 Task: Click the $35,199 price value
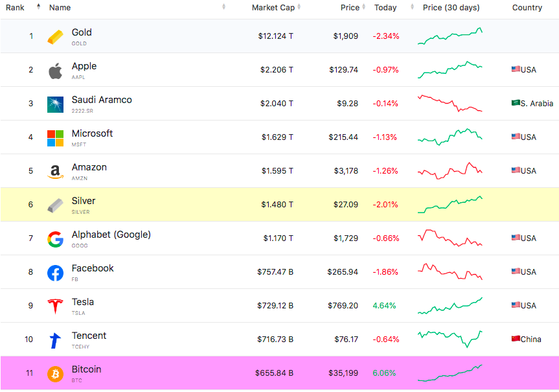(343, 373)
